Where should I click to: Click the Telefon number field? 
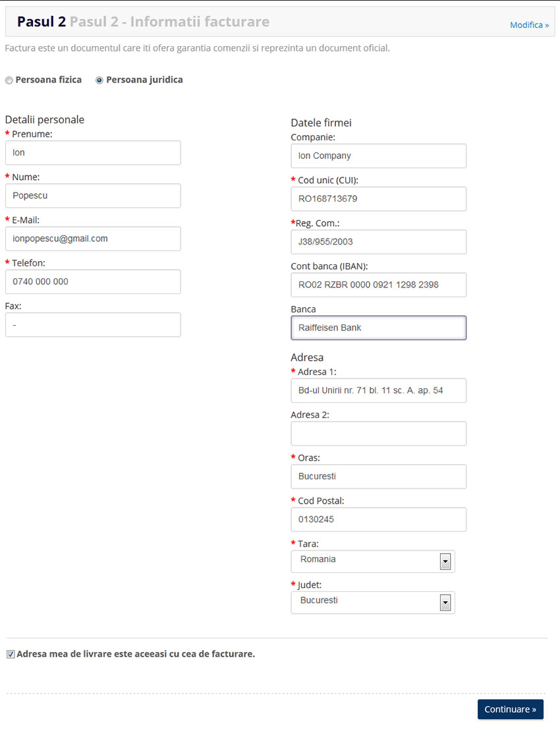coord(93,281)
